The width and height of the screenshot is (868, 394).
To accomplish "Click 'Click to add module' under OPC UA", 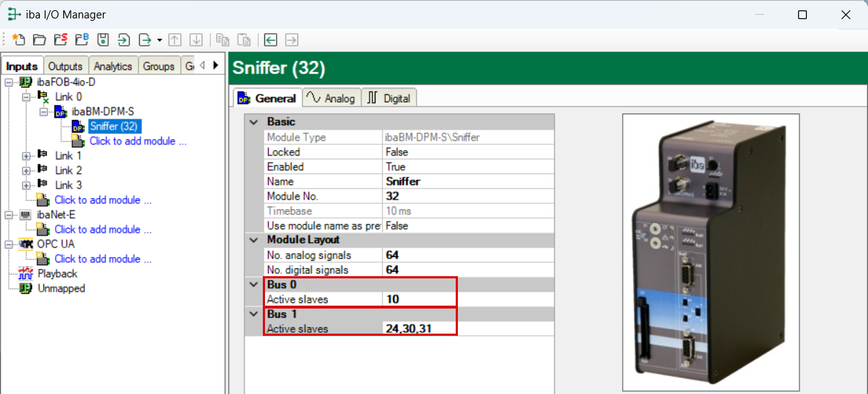I will click(x=103, y=258).
